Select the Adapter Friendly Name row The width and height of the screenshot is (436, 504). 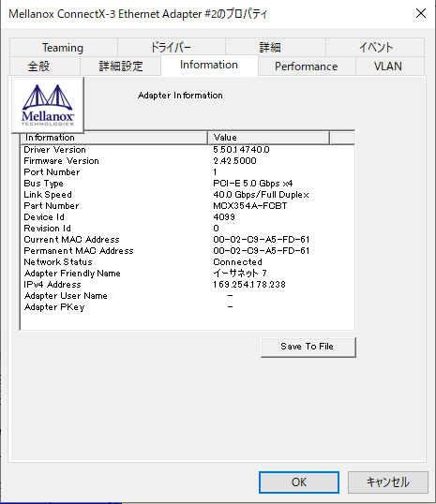click(188, 274)
